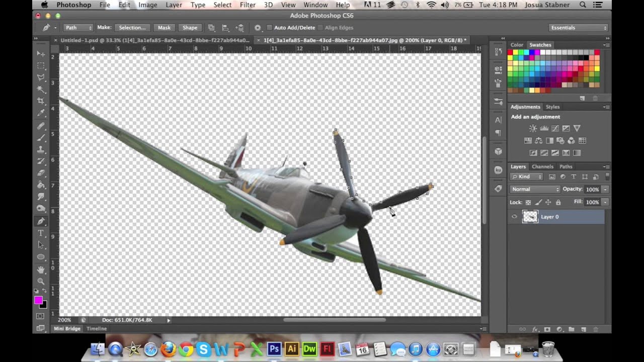
Task: Turn layer filtering on or off
Action: pos(608,176)
